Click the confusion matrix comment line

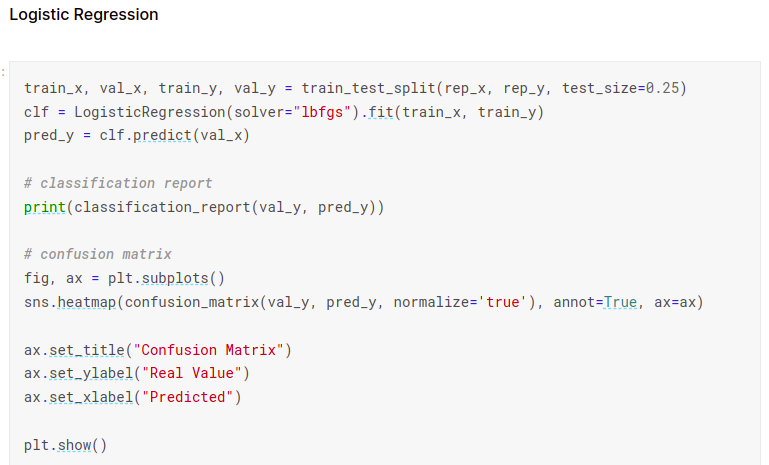pos(97,254)
